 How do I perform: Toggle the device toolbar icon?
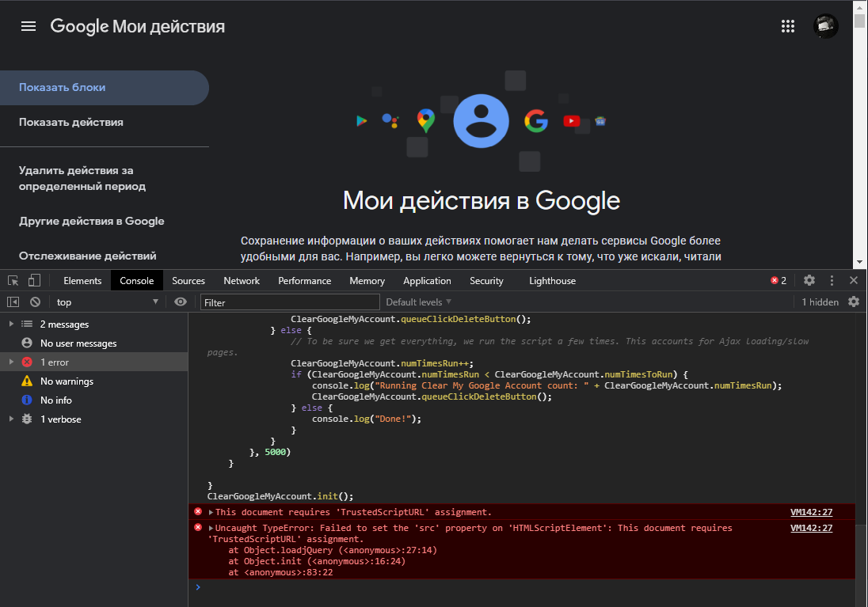[34, 280]
